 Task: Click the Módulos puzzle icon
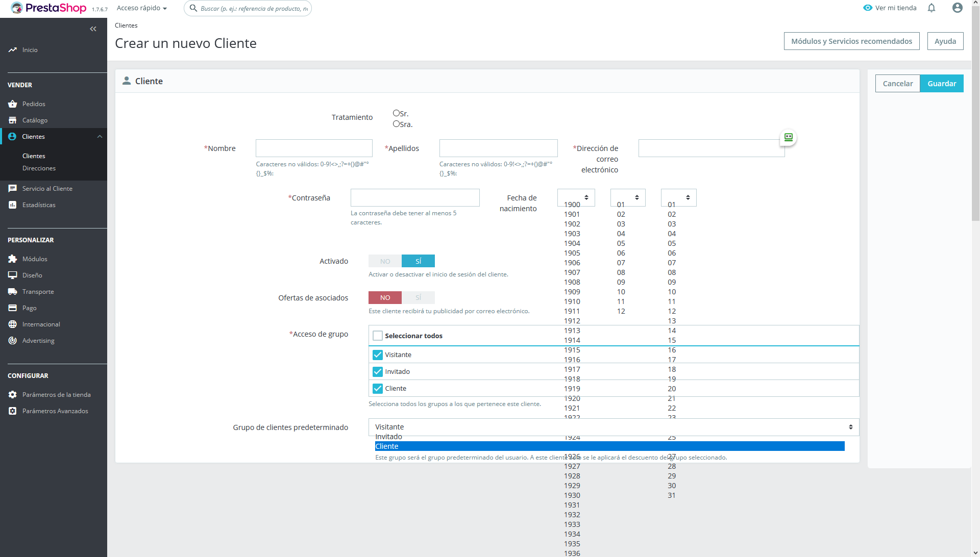click(x=13, y=259)
